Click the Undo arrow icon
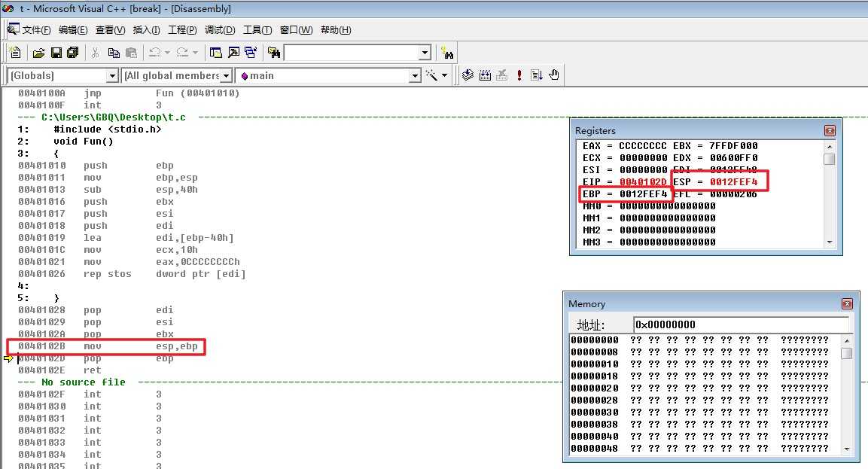Image resolution: width=868 pixels, height=469 pixels. 155,53
